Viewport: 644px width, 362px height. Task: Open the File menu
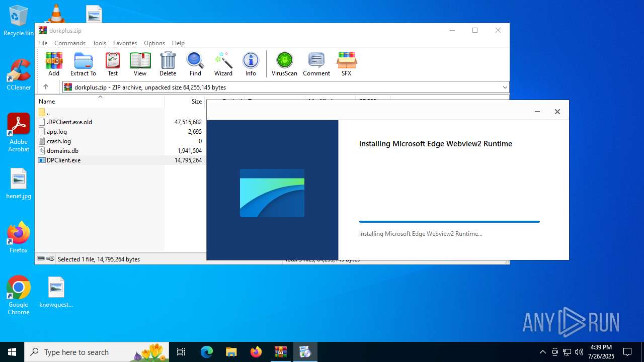coord(43,43)
